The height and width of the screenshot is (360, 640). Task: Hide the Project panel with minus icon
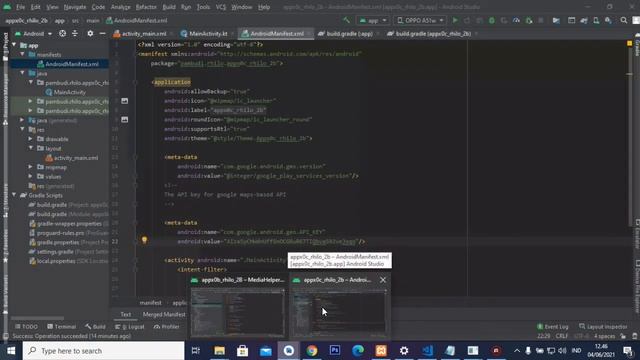tap(102, 34)
